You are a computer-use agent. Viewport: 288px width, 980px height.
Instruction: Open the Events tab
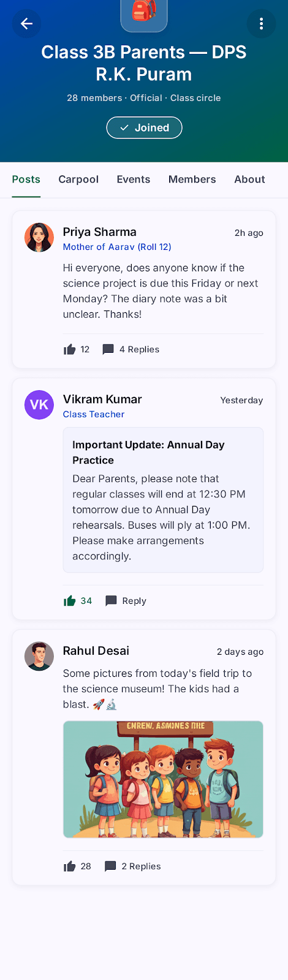pos(134,179)
